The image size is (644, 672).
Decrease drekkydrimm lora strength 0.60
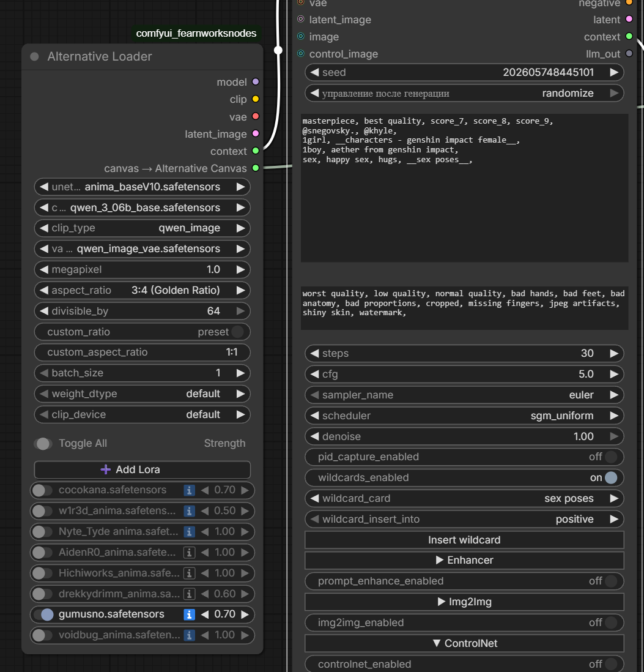pyautogui.click(x=205, y=594)
